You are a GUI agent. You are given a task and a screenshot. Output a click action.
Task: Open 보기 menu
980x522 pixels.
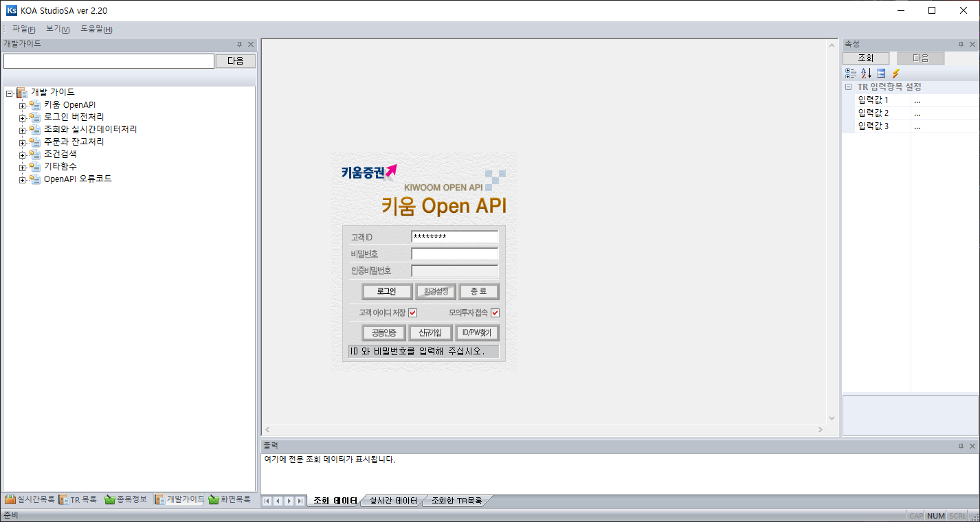(58, 29)
